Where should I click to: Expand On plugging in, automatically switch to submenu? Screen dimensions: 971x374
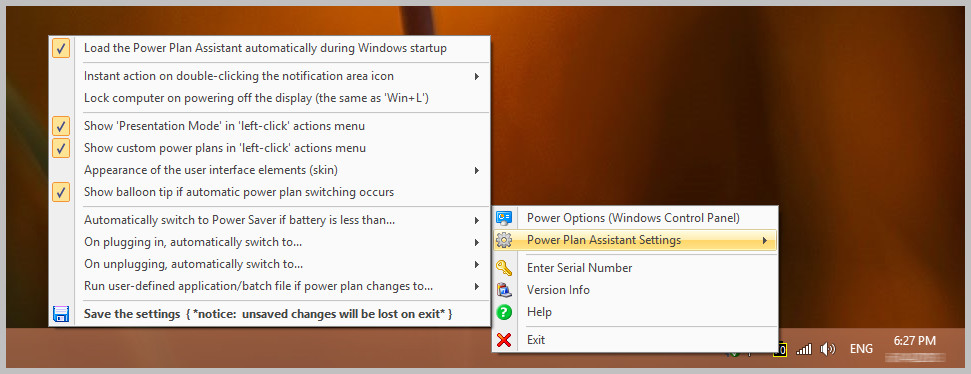pos(269,242)
